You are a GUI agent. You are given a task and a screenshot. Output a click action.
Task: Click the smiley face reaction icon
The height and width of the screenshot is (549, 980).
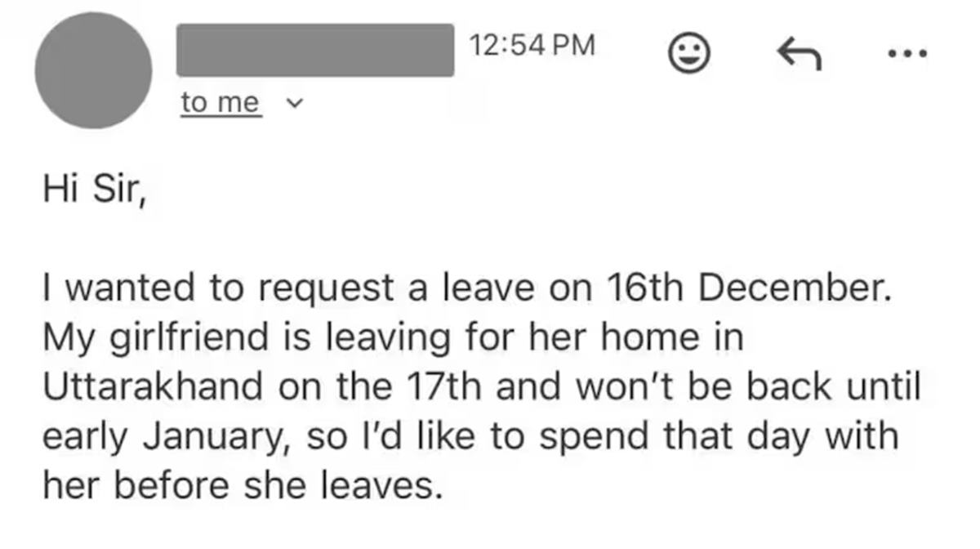tap(688, 52)
